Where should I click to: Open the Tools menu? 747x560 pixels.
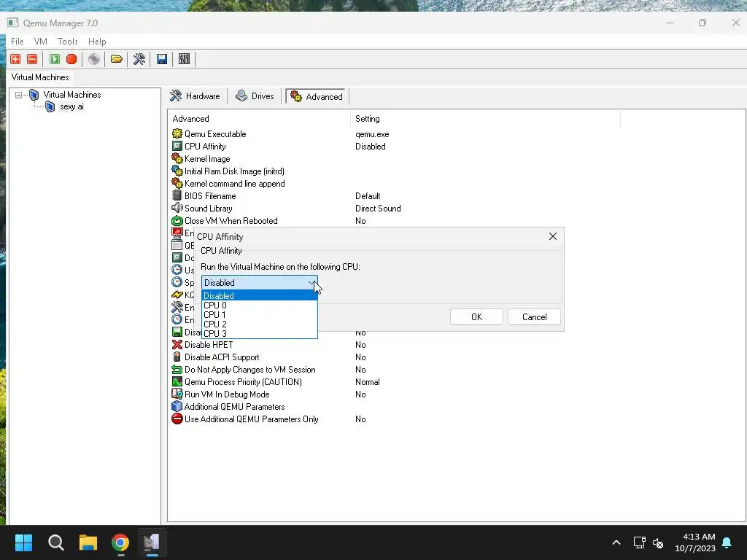(68, 42)
